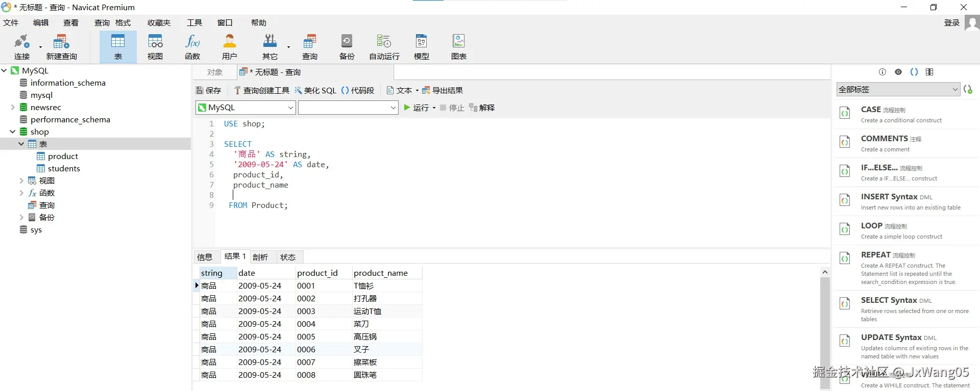Click the code snippet parentheses icon in right panel
This screenshot has height=391, width=980.
(914, 72)
